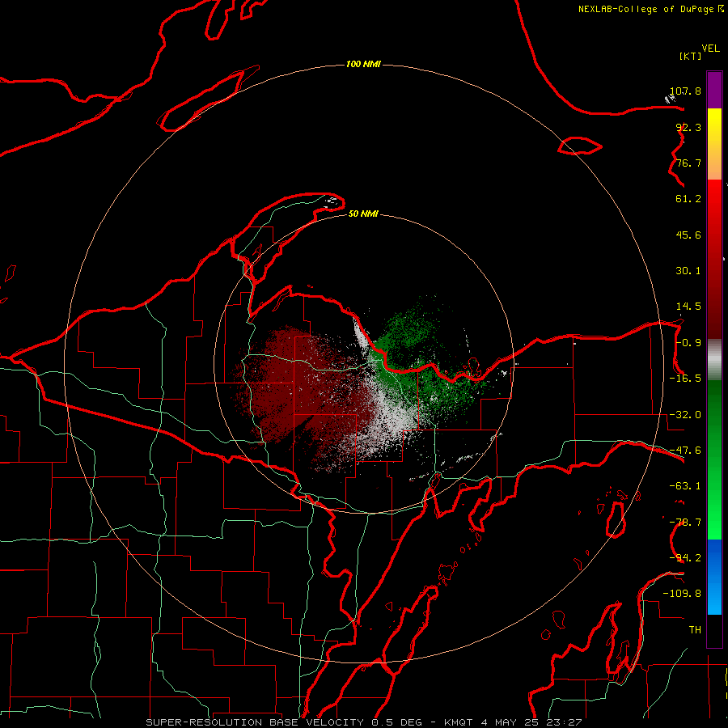
Task: Click the VEL legend heading
Action: pos(710,49)
